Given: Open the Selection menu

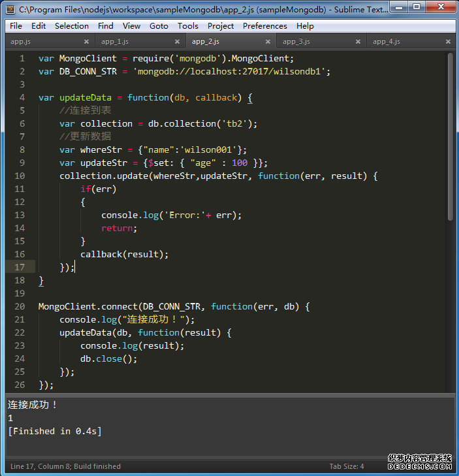Looking at the screenshot, I should [x=71, y=26].
